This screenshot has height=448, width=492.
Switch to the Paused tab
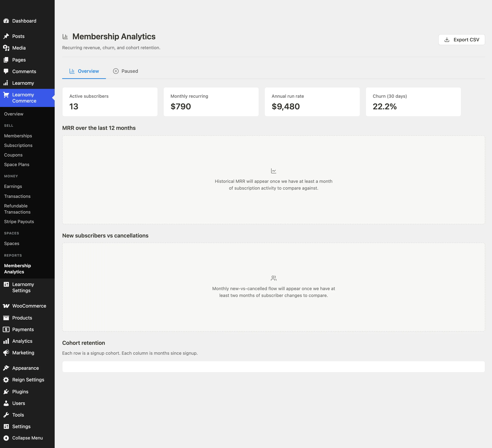coord(125,71)
